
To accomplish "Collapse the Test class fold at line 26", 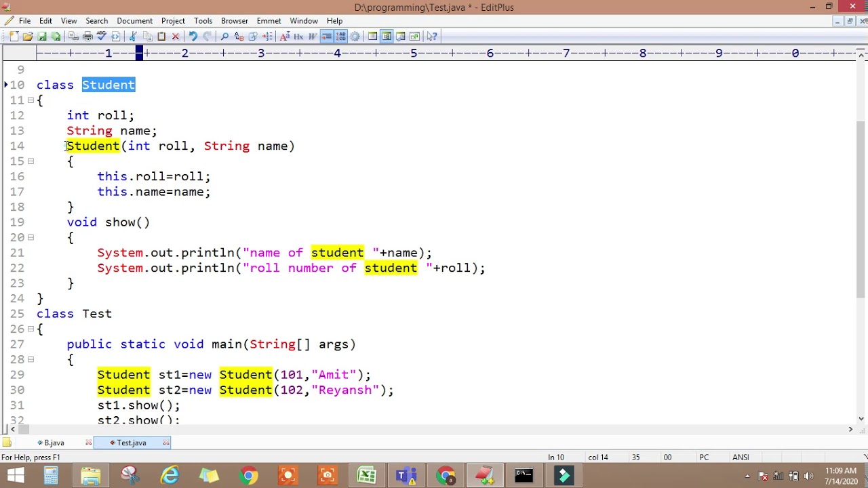I will 31,329.
